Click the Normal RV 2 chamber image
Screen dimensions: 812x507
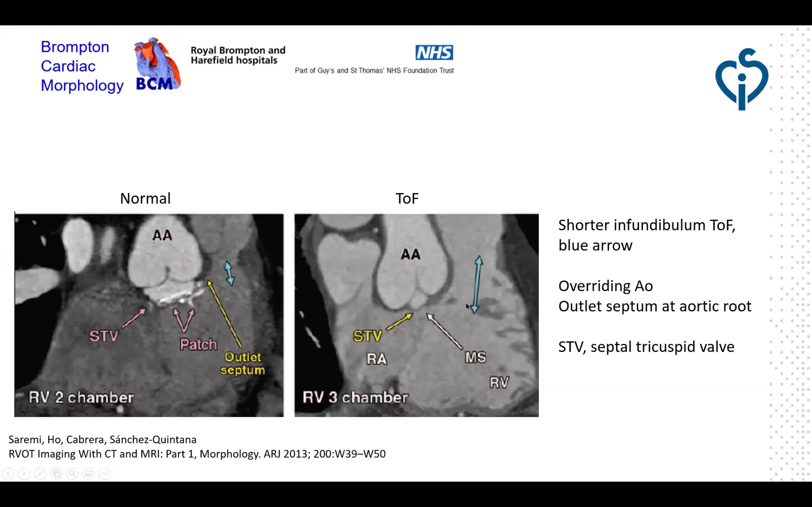[149, 315]
